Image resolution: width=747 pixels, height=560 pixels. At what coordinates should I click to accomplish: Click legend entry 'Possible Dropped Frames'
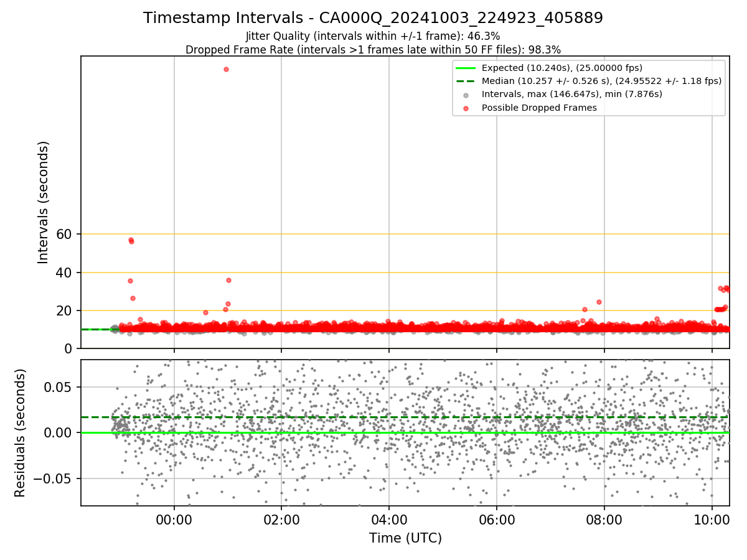pyautogui.click(x=539, y=108)
